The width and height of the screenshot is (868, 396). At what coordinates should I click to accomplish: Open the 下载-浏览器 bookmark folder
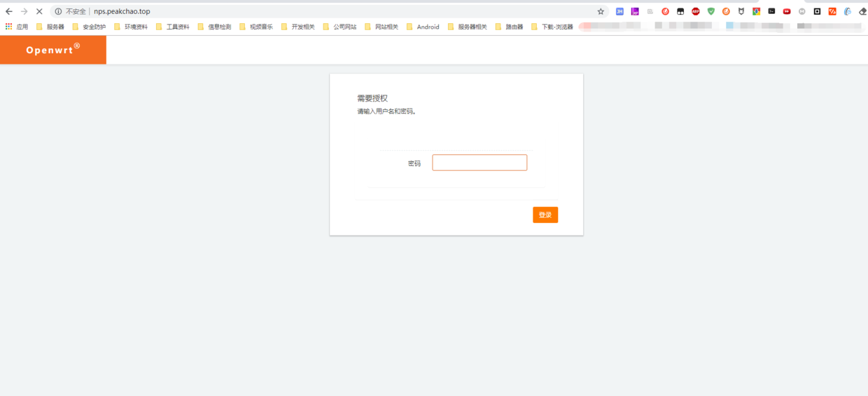(x=552, y=27)
